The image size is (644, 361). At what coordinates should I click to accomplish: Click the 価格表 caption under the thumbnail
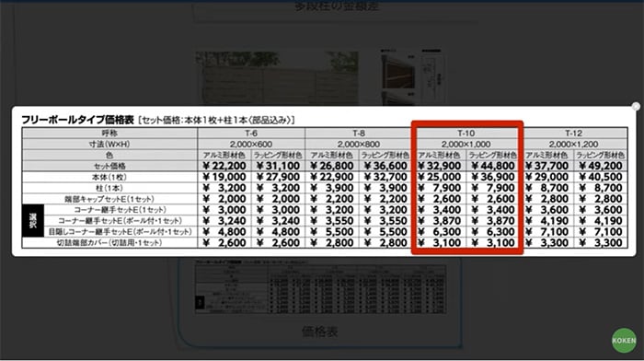tap(320, 332)
